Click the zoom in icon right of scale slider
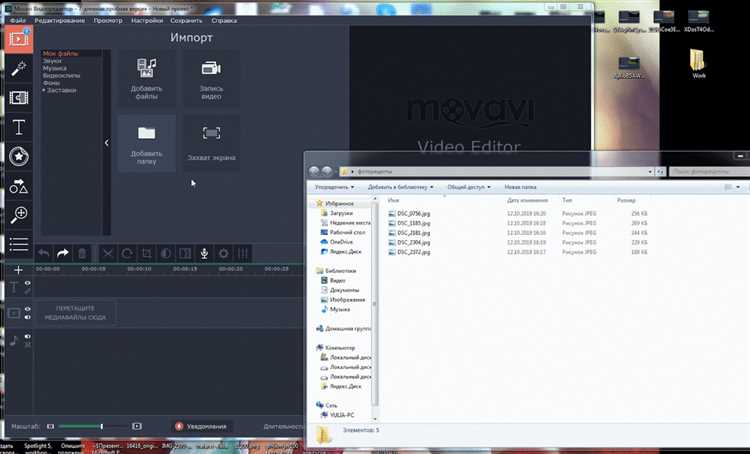The image size is (750, 454). [137, 426]
